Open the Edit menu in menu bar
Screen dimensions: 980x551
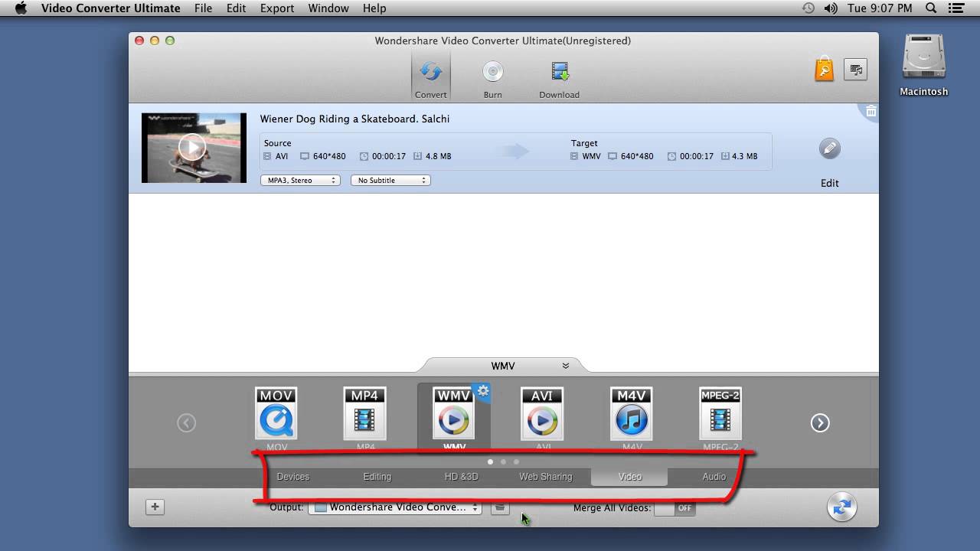236,8
